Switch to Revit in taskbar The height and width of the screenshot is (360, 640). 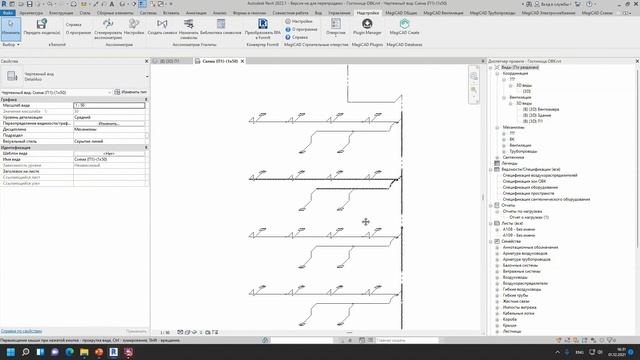point(114,352)
